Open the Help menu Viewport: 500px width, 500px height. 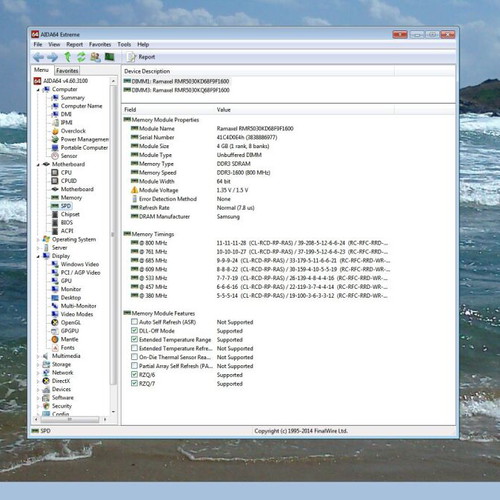(x=143, y=44)
